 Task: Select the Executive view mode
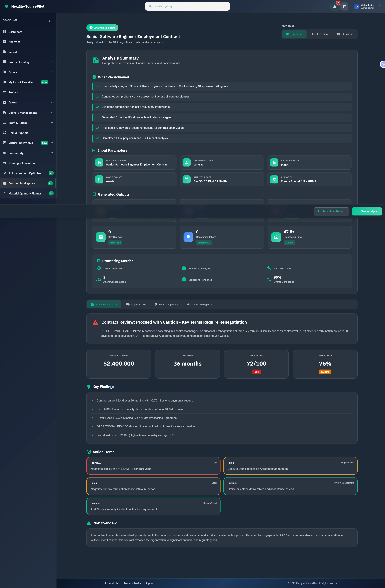pyautogui.click(x=294, y=34)
